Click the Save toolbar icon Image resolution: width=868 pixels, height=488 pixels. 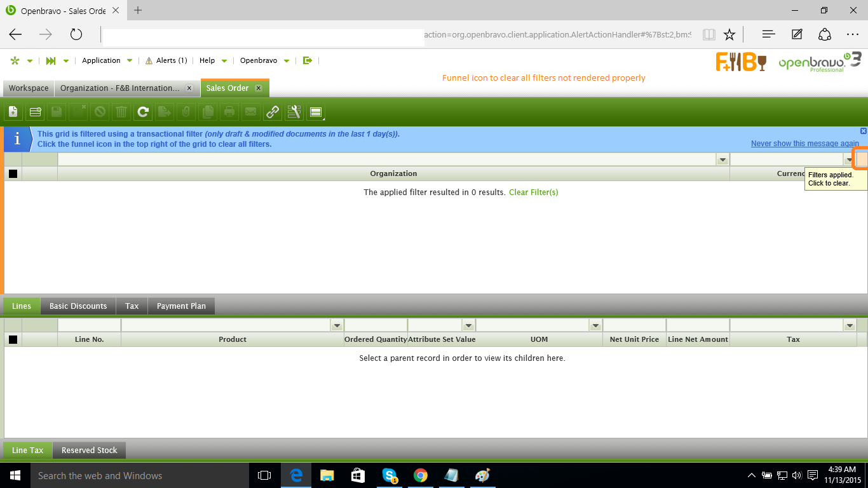(x=57, y=112)
